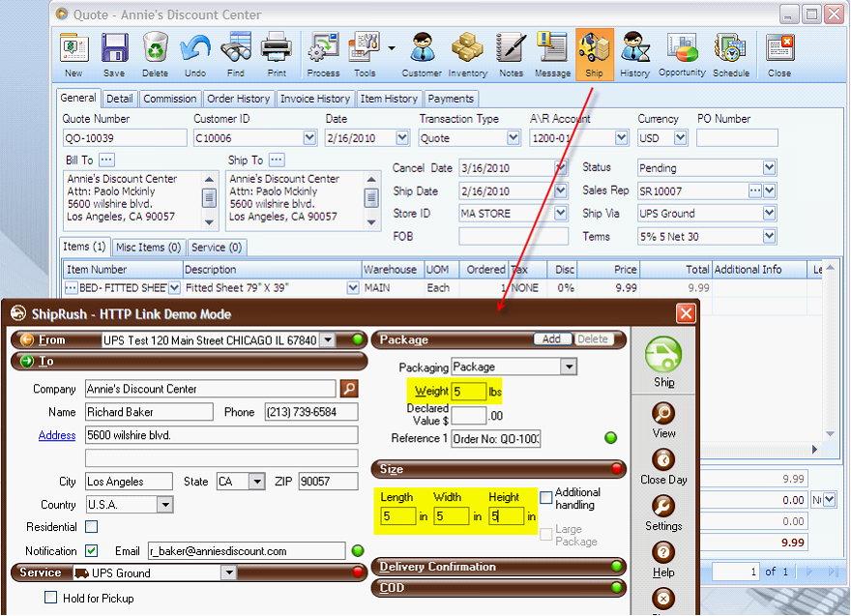The height and width of the screenshot is (616, 851).
Task: Expand the Ship Via dropdown
Action: pyautogui.click(x=769, y=214)
